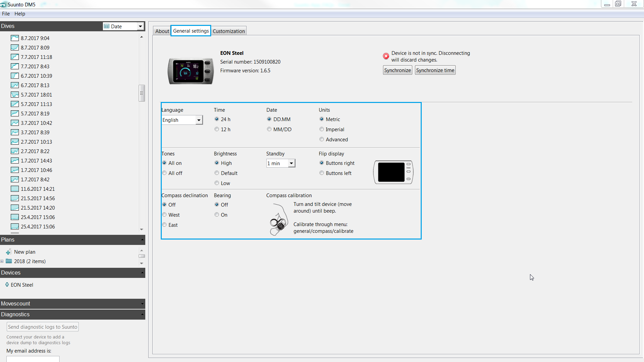Collapse the Devices panel
Viewport: 644px width, 362px height.
(x=142, y=273)
